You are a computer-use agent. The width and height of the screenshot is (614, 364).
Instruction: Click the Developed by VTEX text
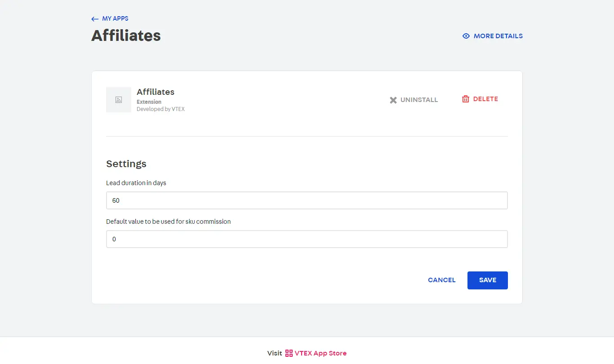(160, 109)
